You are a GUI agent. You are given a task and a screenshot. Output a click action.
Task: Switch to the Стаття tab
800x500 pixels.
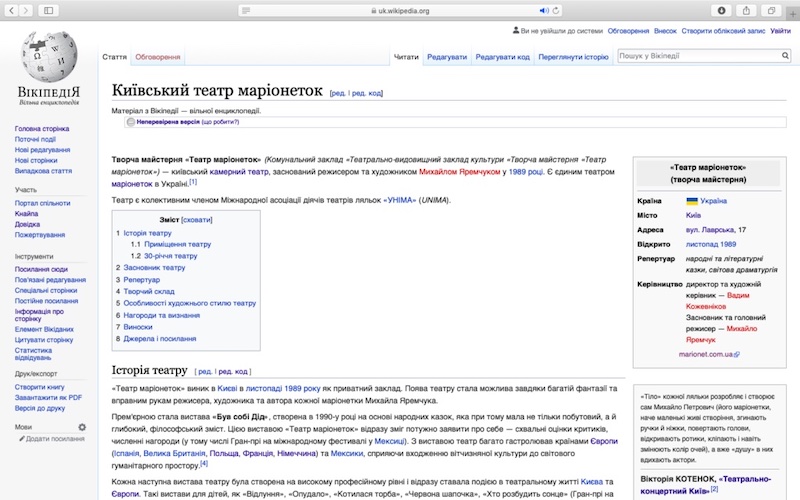coord(114,57)
